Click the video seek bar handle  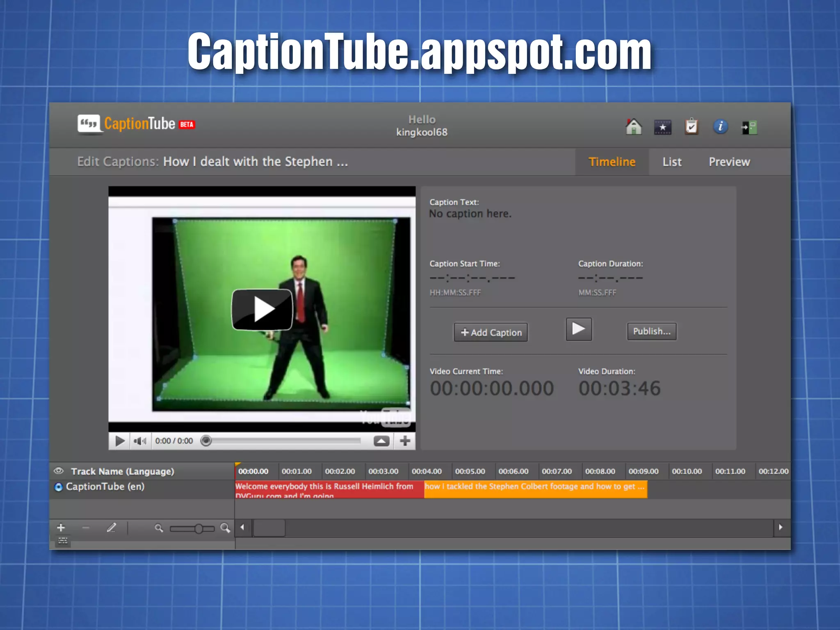[206, 441]
